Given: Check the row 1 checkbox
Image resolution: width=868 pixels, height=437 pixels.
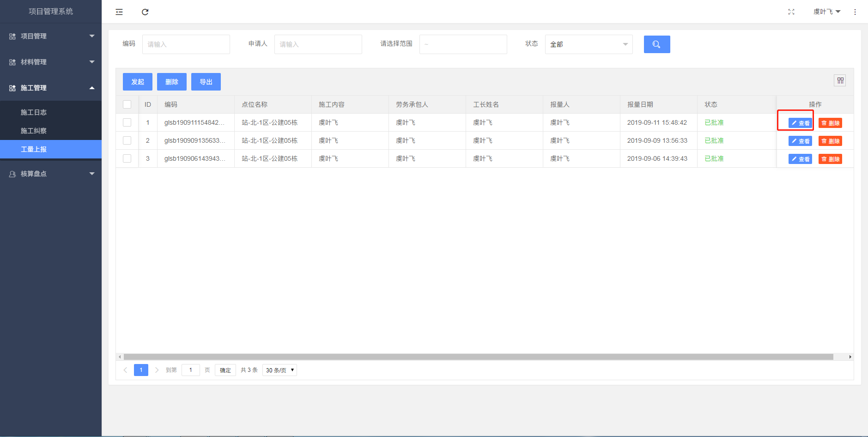Looking at the screenshot, I should tap(127, 122).
